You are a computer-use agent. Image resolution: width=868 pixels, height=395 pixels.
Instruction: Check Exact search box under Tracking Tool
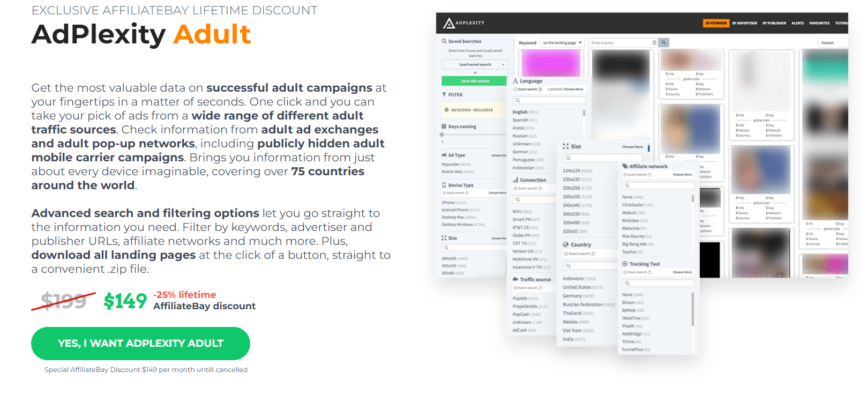pyautogui.click(x=625, y=272)
